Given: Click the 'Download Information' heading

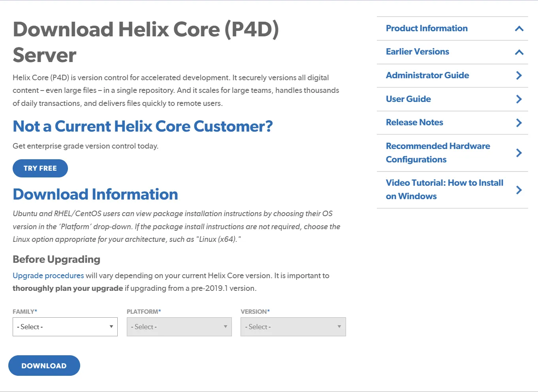Looking at the screenshot, I should point(95,194).
